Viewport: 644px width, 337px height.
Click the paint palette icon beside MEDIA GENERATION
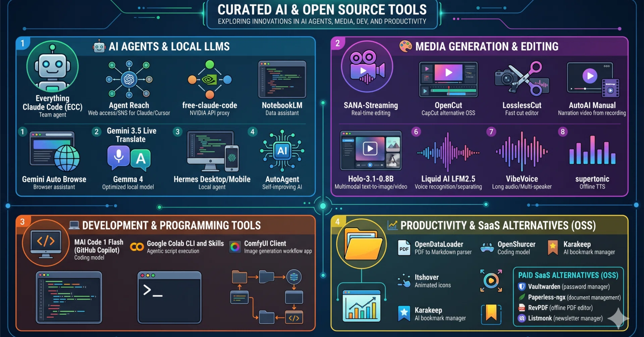(x=406, y=46)
